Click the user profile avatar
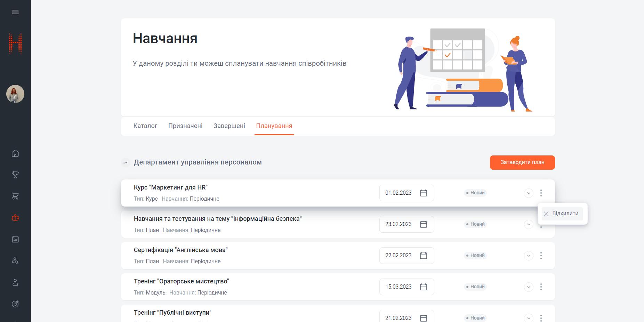This screenshot has height=322, width=644. click(x=15, y=94)
